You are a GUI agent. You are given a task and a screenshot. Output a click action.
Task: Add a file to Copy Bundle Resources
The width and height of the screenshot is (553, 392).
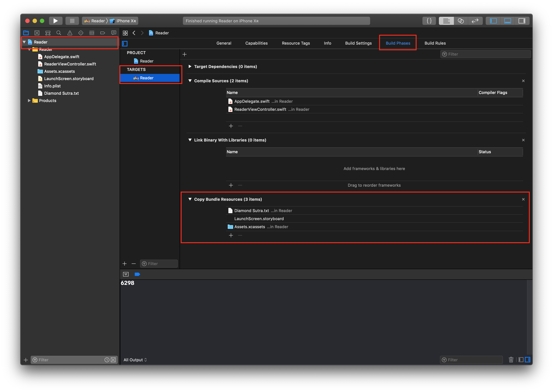pos(231,235)
